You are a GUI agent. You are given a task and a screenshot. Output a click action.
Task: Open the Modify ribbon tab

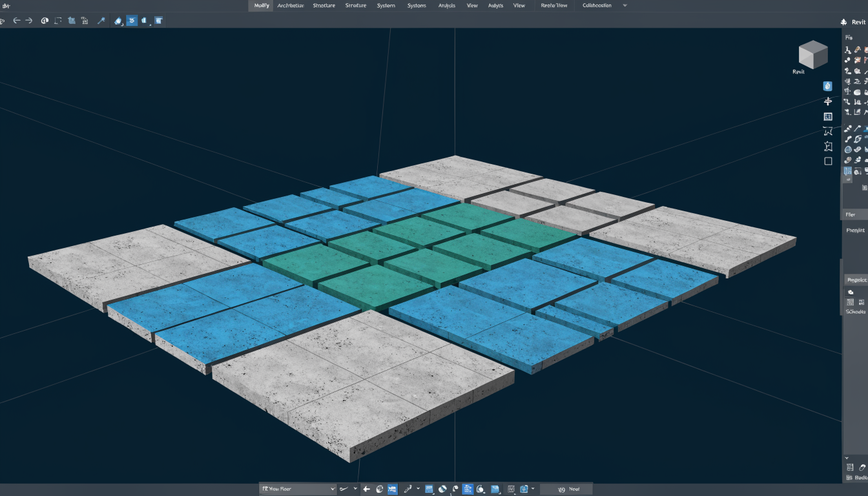262,5
